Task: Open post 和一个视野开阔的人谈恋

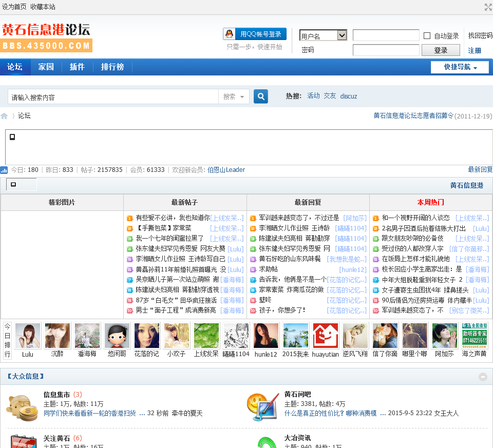Action: click(x=415, y=218)
